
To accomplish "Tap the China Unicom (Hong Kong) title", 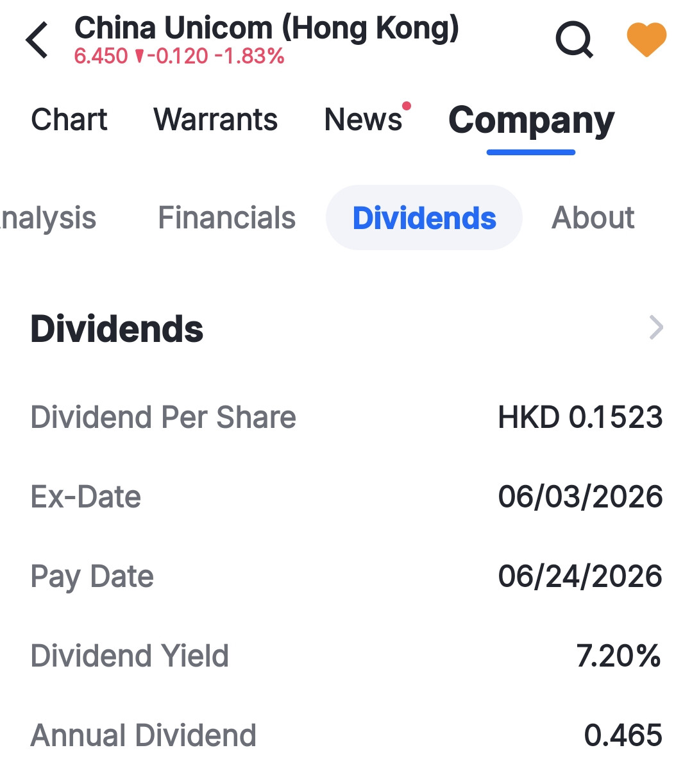I will tap(267, 28).
